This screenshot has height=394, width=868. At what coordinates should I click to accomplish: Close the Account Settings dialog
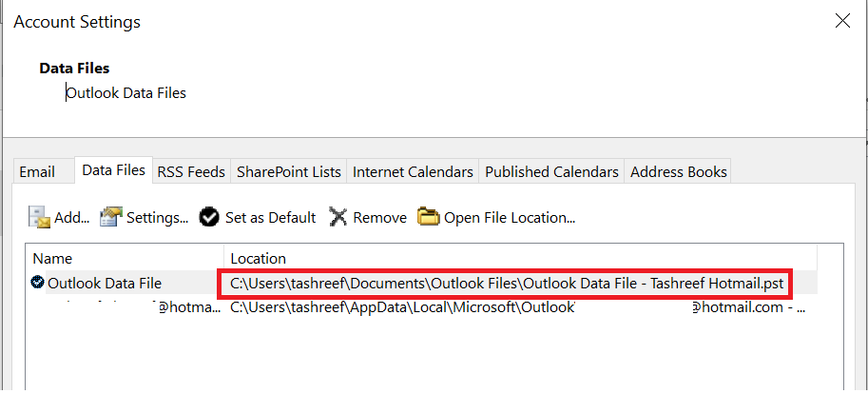tap(841, 21)
